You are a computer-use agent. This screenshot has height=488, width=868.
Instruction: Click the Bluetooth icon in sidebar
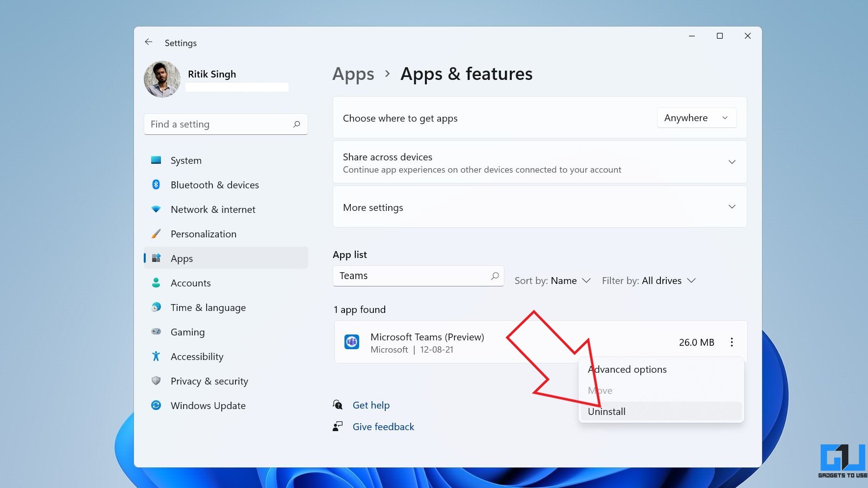coord(156,184)
